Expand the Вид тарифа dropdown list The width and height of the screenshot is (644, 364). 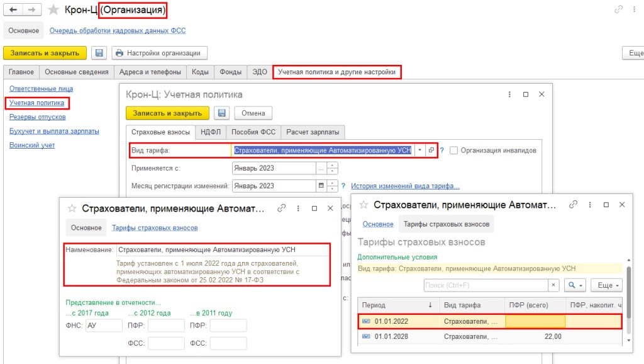419,151
